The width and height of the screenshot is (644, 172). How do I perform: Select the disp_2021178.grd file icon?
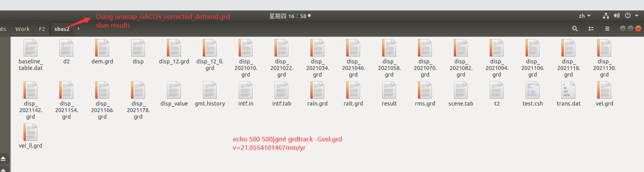tap(138, 90)
